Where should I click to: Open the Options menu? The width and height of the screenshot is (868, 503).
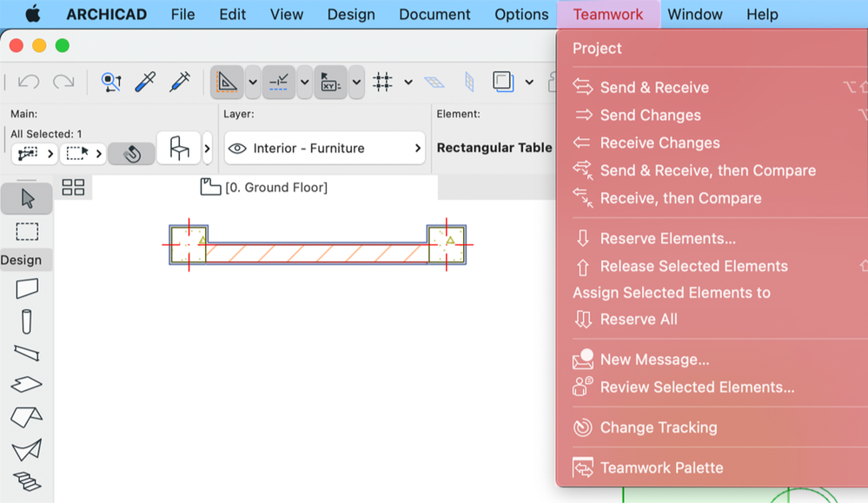pyautogui.click(x=521, y=15)
